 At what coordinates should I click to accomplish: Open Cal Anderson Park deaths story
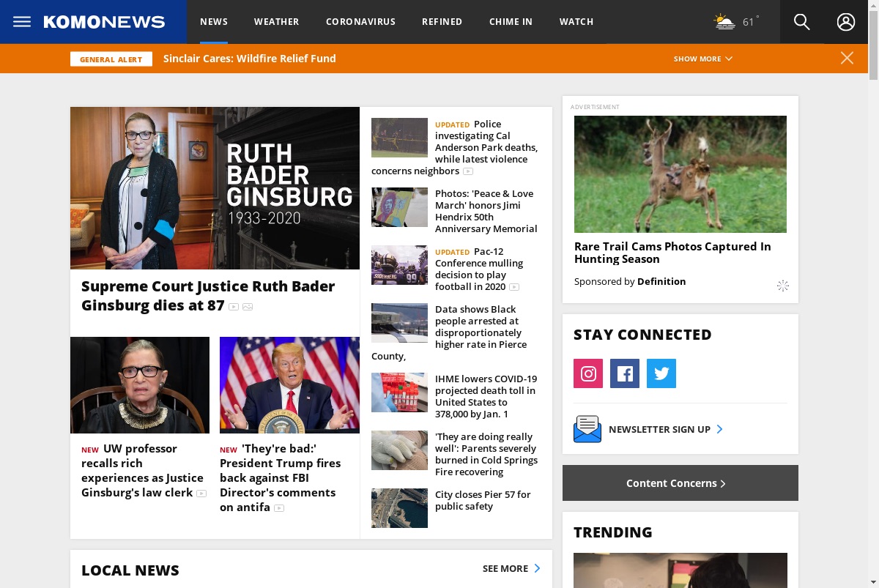click(486, 147)
